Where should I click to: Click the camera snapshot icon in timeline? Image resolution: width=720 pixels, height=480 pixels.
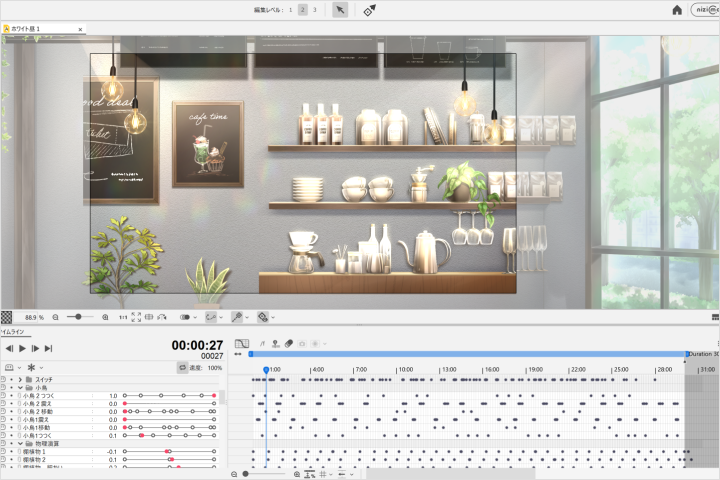click(x=302, y=344)
